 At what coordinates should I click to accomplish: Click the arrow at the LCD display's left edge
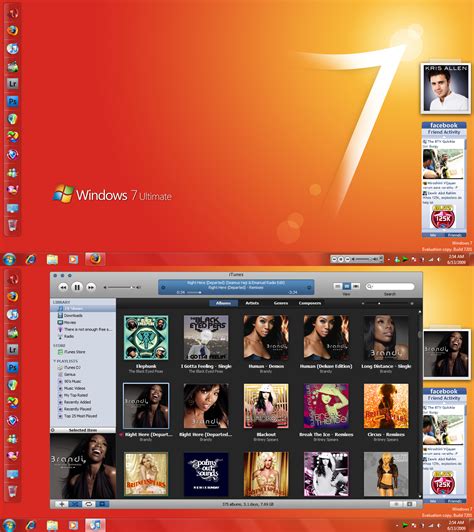(163, 287)
